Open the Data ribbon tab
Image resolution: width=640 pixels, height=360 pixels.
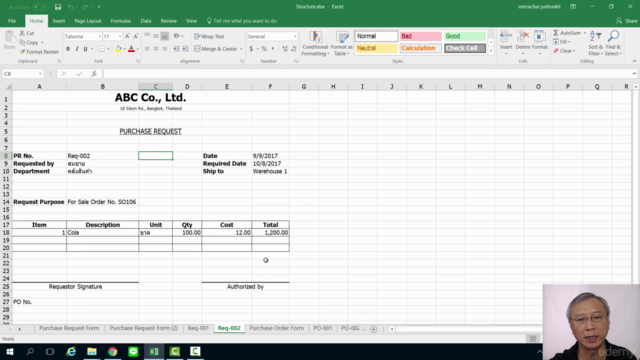click(146, 21)
